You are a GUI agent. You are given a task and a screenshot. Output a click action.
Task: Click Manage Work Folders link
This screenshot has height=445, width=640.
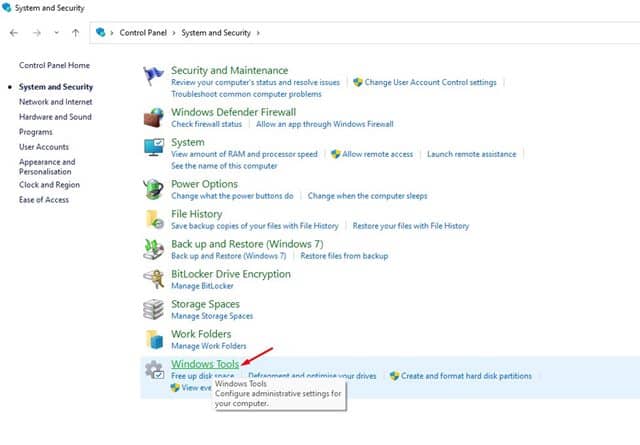click(x=209, y=346)
